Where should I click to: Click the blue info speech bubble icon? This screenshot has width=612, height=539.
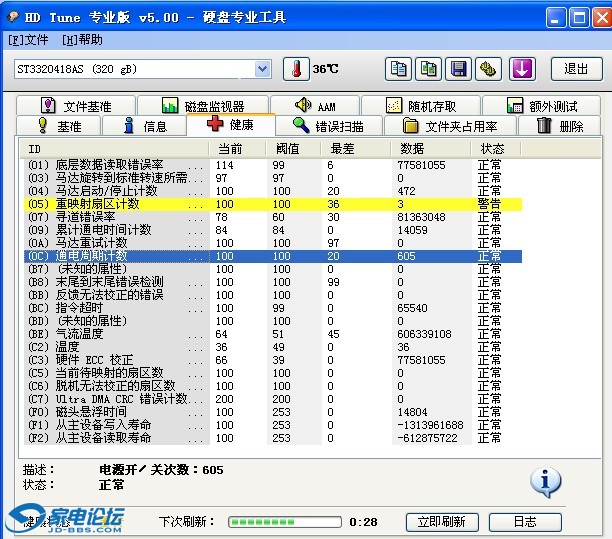pos(545,482)
